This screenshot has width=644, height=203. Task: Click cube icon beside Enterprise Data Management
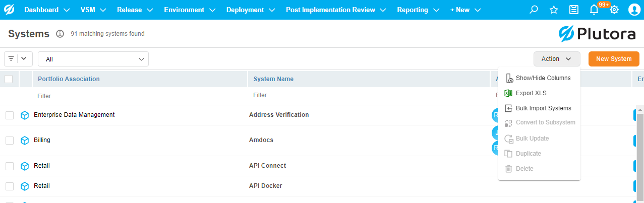pos(25,115)
